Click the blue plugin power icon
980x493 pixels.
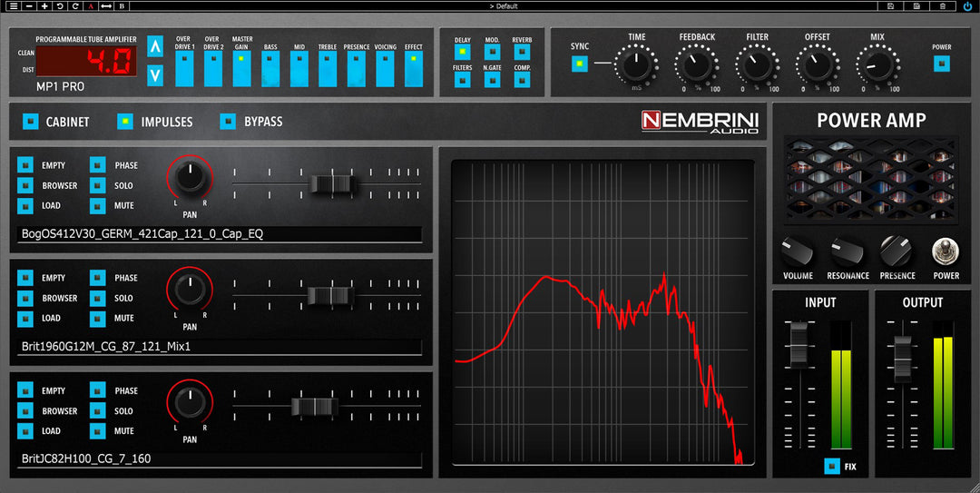[x=967, y=5]
